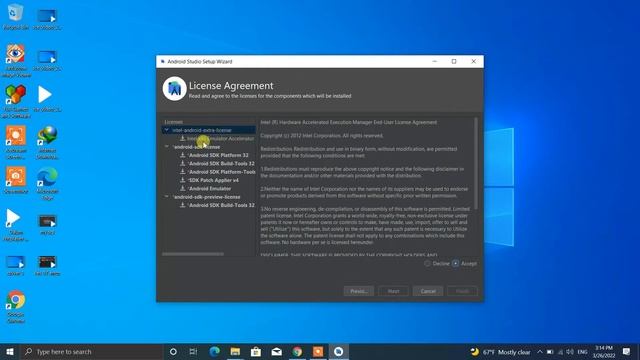Open Microsoft Store from the taskbar
This screenshot has width=640, height=360.
[256, 351]
